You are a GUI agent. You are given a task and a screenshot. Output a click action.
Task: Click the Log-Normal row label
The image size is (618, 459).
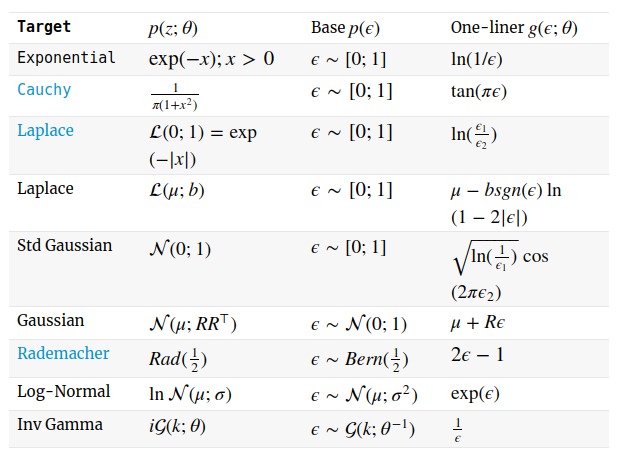coord(63,391)
